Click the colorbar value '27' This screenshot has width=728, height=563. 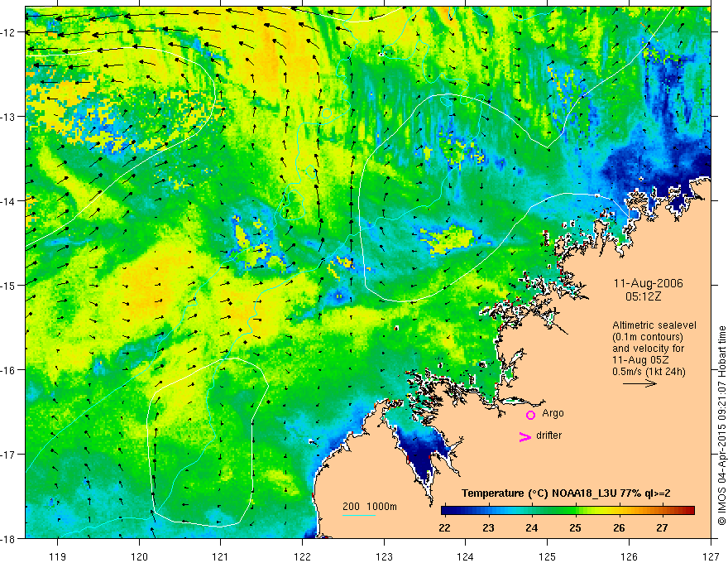pos(663,528)
